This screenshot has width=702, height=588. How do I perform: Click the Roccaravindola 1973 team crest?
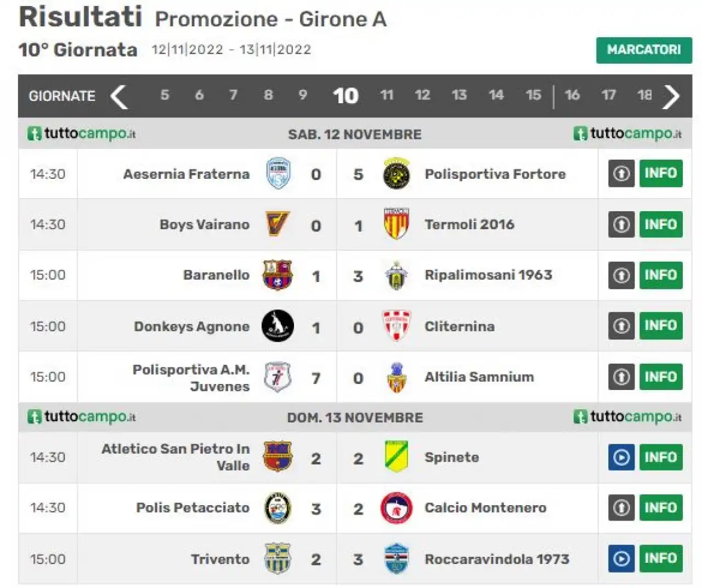[x=397, y=558]
